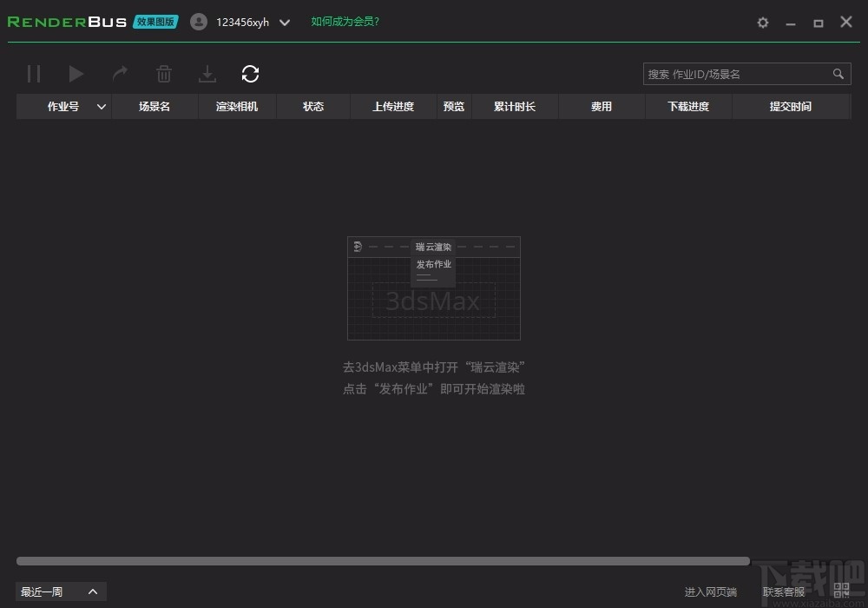
Task: Open the QR code icon
Action: point(841,591)
